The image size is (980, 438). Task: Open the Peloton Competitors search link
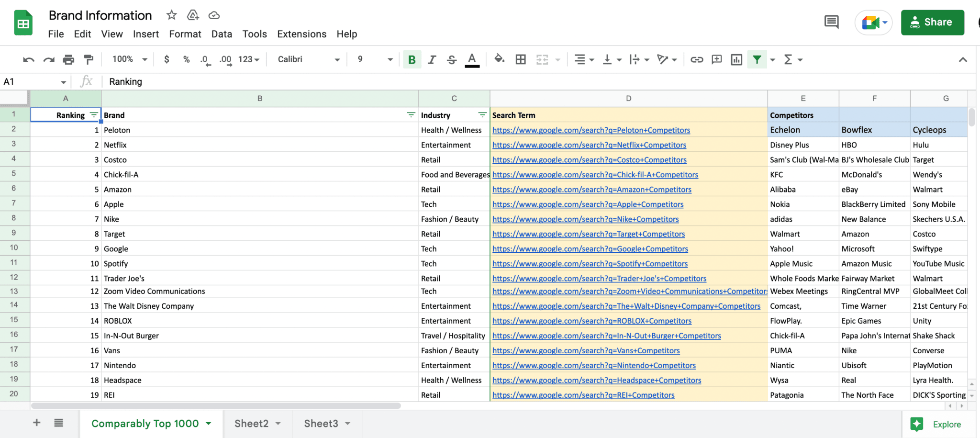coord(591,130)
